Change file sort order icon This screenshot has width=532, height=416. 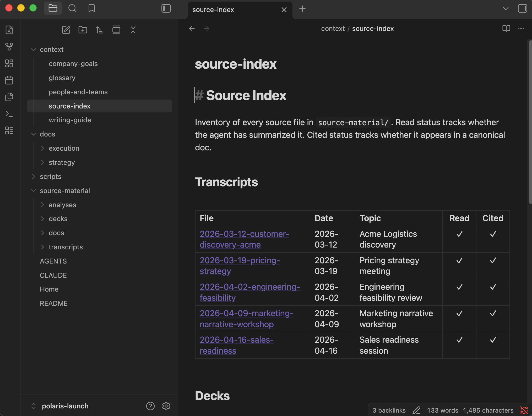(100, 30)
